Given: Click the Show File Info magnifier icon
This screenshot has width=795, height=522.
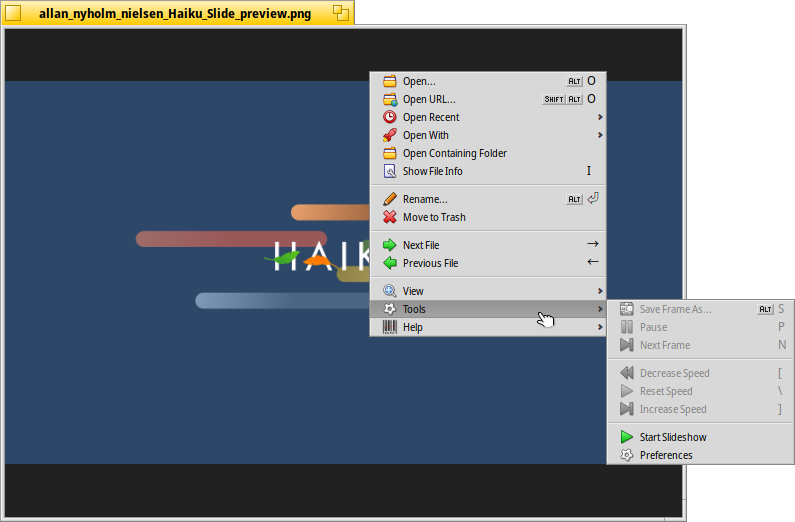Looking at the screenshot, I should coord(389,171).
